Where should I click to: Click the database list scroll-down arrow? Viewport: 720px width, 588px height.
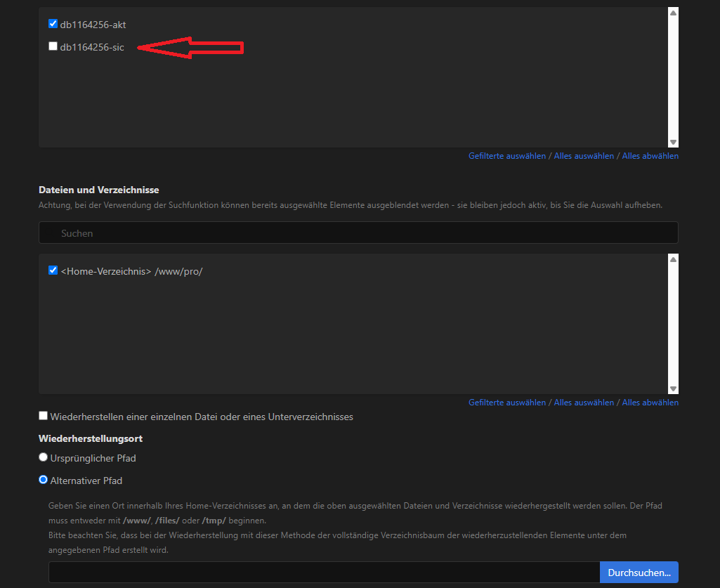point(673,142)
